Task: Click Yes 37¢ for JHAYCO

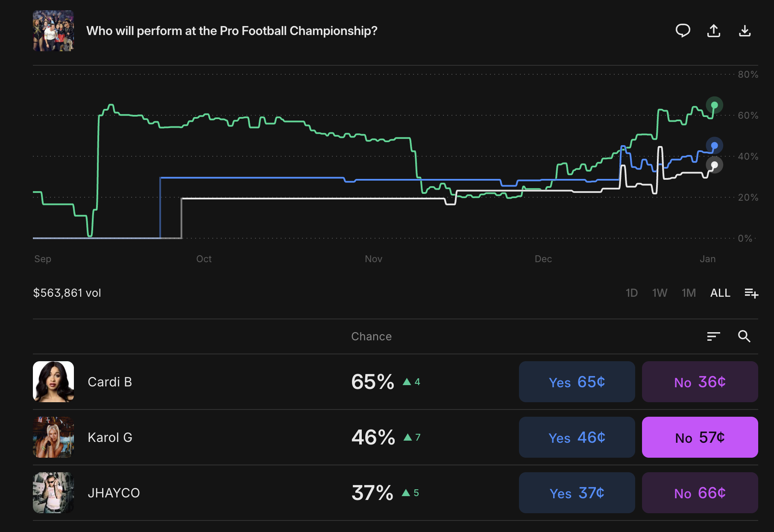Action: tap(577, 493)
